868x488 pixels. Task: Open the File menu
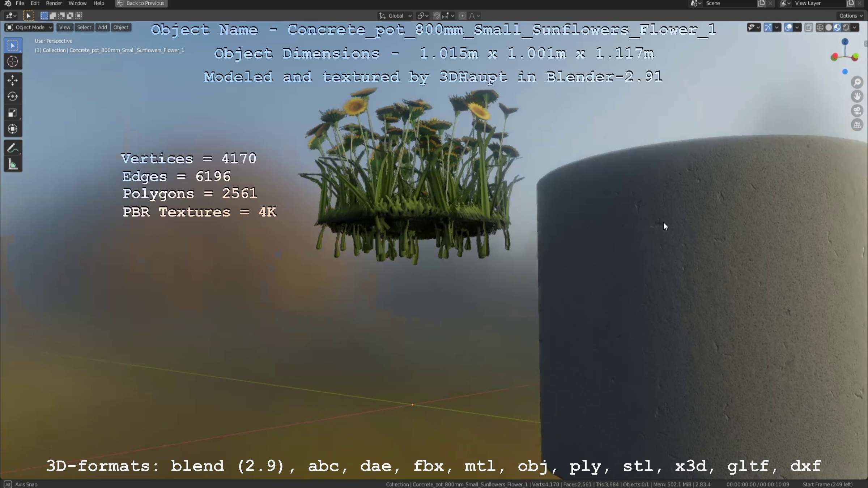tap(20, 3)
